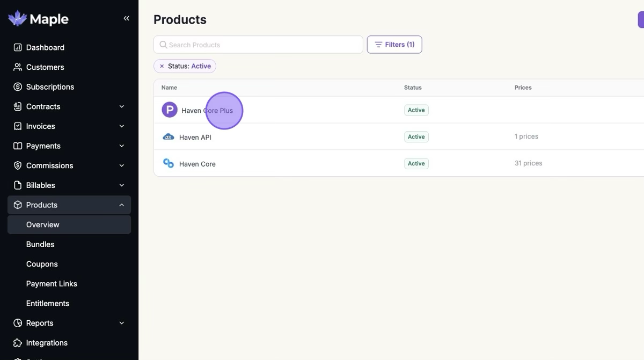Screen dimensions: 644x360
Task: Click the Integrations puzzle icon
Action: [x=18, y=343]
